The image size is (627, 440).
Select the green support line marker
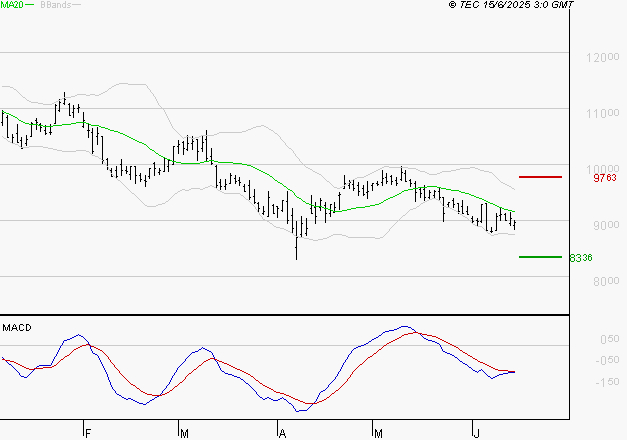point(540,257)
